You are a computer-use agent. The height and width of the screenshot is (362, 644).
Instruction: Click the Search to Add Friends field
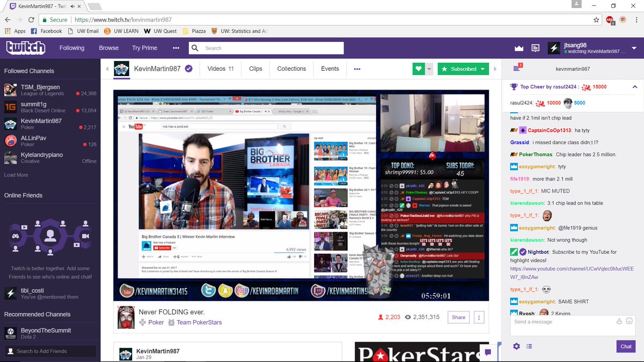(50, 351)
